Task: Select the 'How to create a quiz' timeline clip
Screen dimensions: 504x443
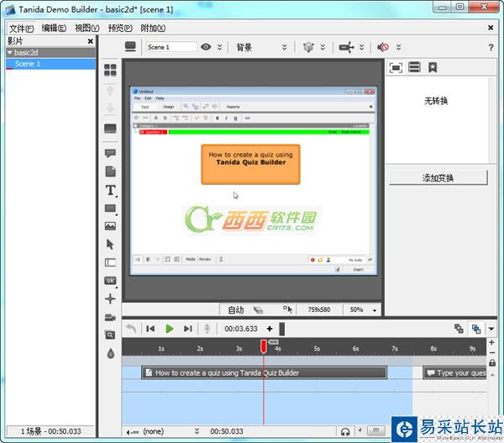Action: (x=264, y=373)
